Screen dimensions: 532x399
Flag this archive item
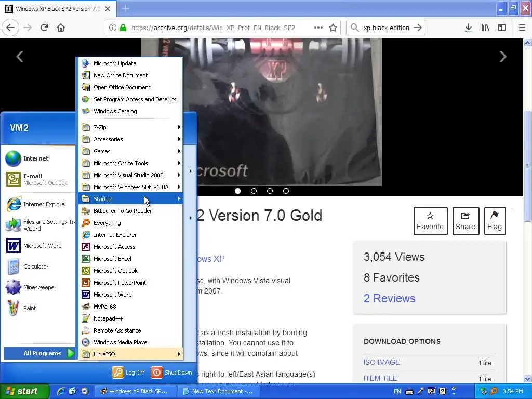point(495,221)
